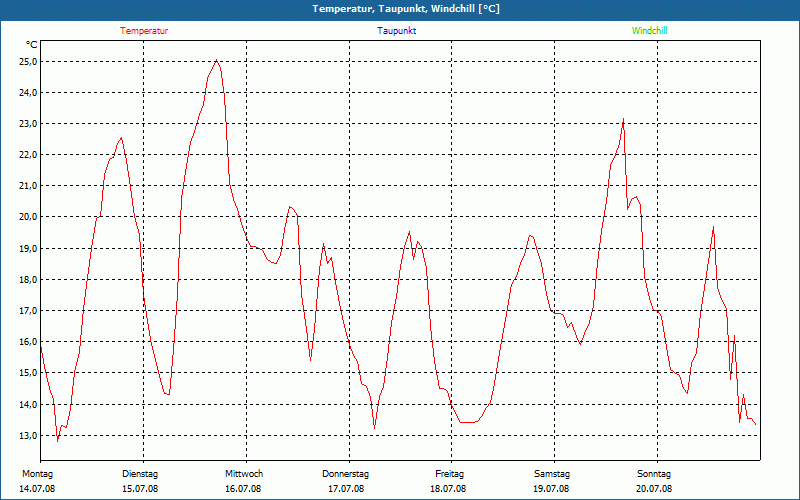
Task: Click the 16,0 y-axis value
Action: pyautogui.click(x=29, y=342)
